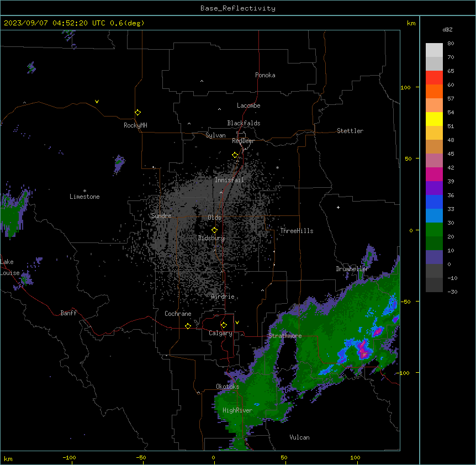Click the green 30 dBZ color swatch
476x465 pixels.
pos(434,230)
